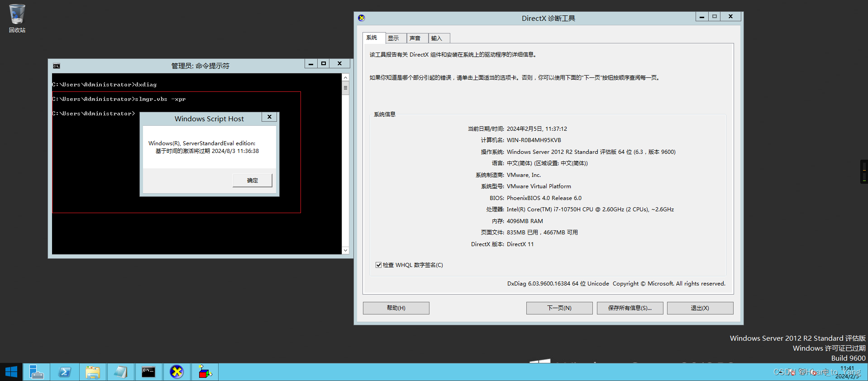Switch to the 显示 tab
The image size is (868, 381).
395,38
